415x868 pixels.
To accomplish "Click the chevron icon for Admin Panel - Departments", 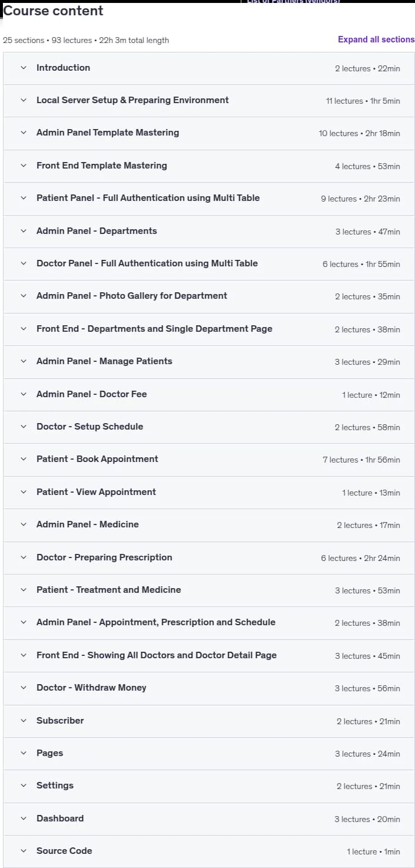I will (x=24, y=231).
